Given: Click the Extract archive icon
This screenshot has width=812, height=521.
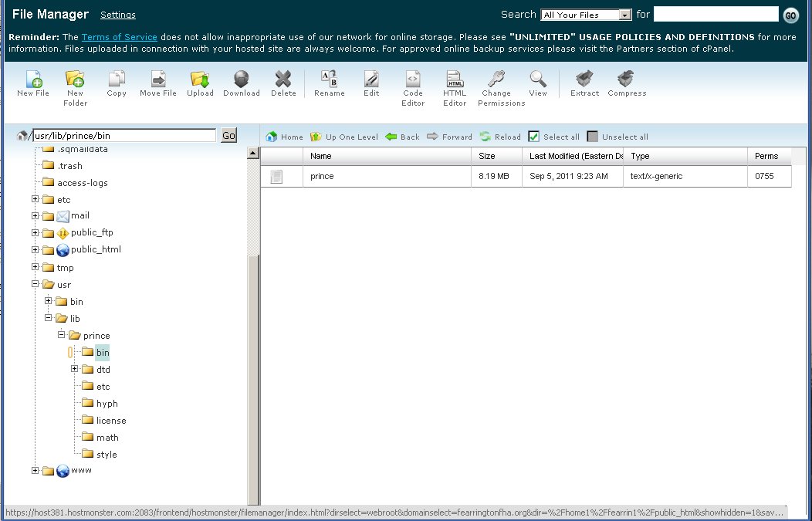Looking at the screenshot, I should (584, 79).
